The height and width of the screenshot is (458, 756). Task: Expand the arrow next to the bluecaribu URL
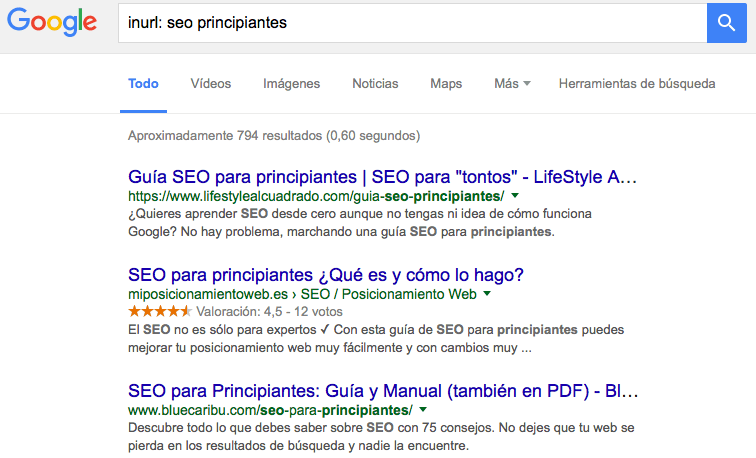[x=423, y=410]
